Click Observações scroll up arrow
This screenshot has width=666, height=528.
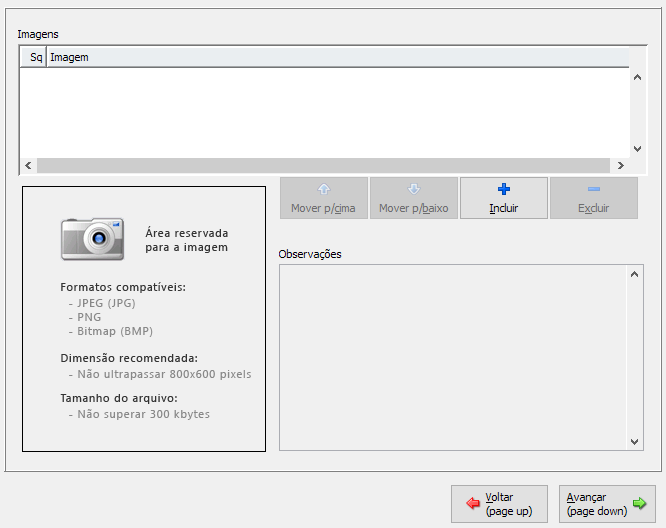[x=635, y=274]
